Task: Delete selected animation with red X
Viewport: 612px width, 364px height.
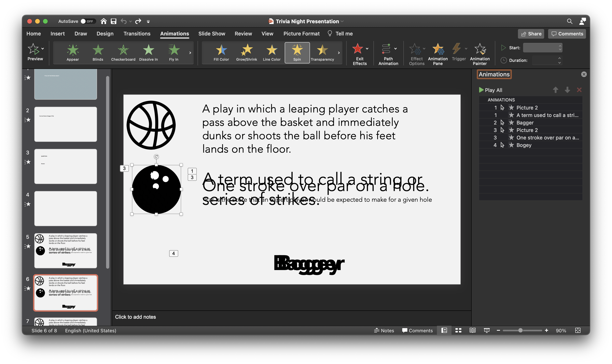Action: (x=579, y=90)
